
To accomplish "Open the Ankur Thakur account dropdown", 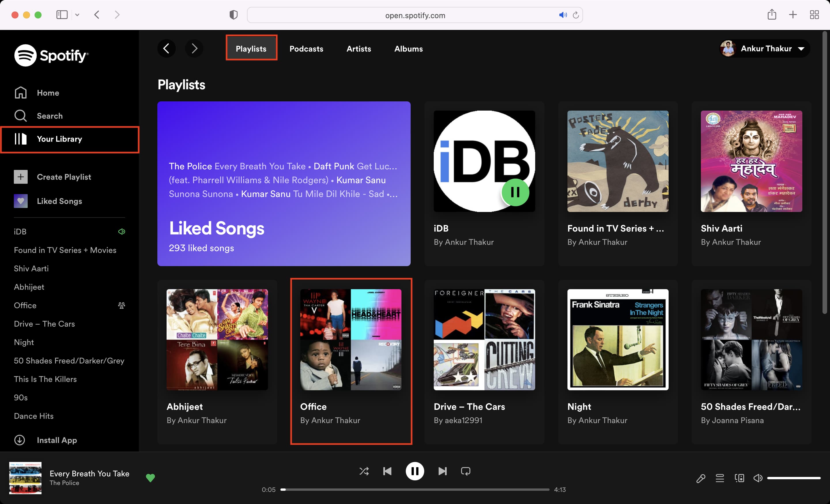I will coord(764,48).
